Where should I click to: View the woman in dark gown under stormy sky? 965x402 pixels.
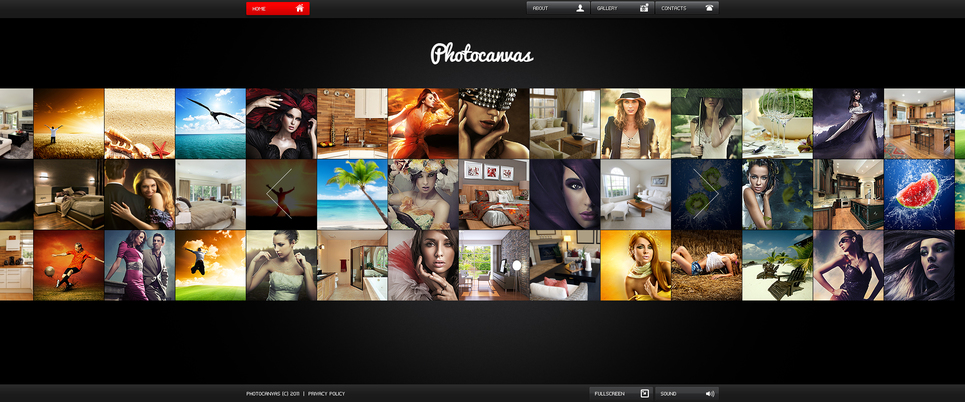pyautogui.click(x=848, y=124)
